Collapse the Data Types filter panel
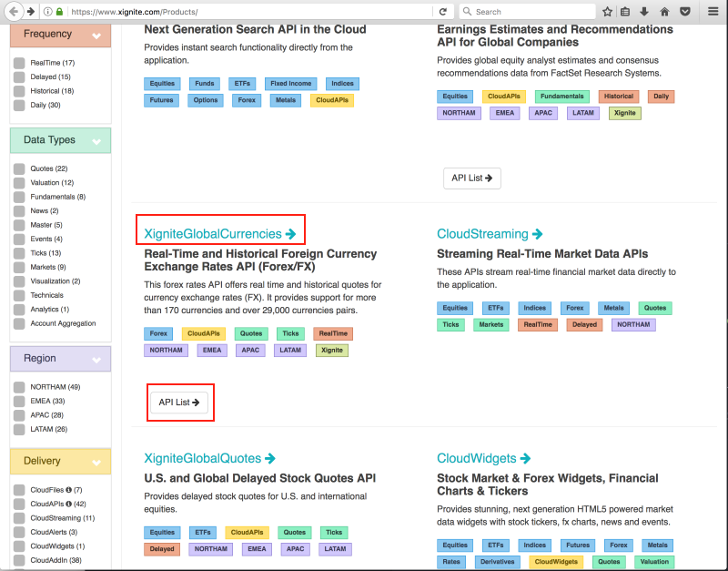The image size is (728, 571). [96, 142]
